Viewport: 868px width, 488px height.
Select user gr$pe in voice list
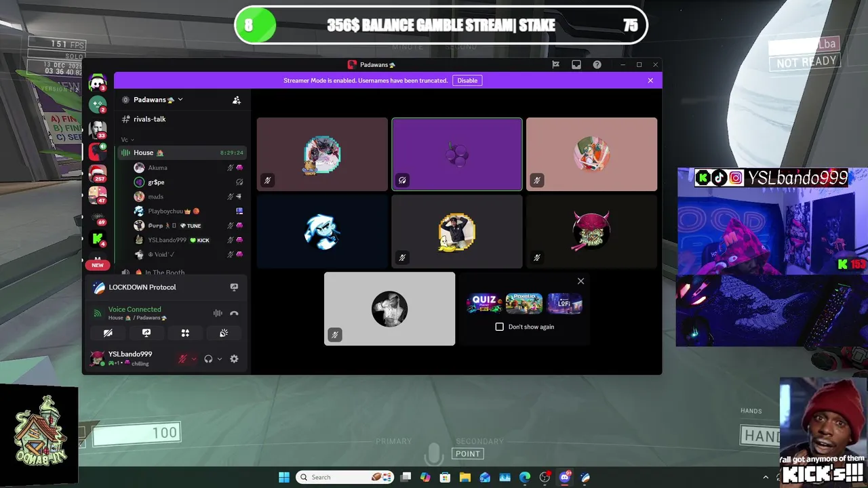[x=187, y=182]
